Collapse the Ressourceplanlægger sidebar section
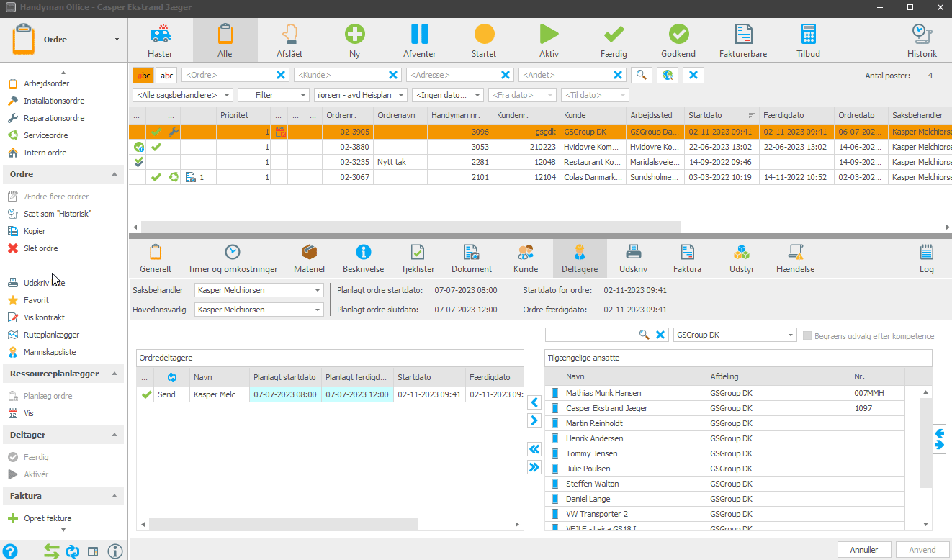 click(x=114, y=374)
